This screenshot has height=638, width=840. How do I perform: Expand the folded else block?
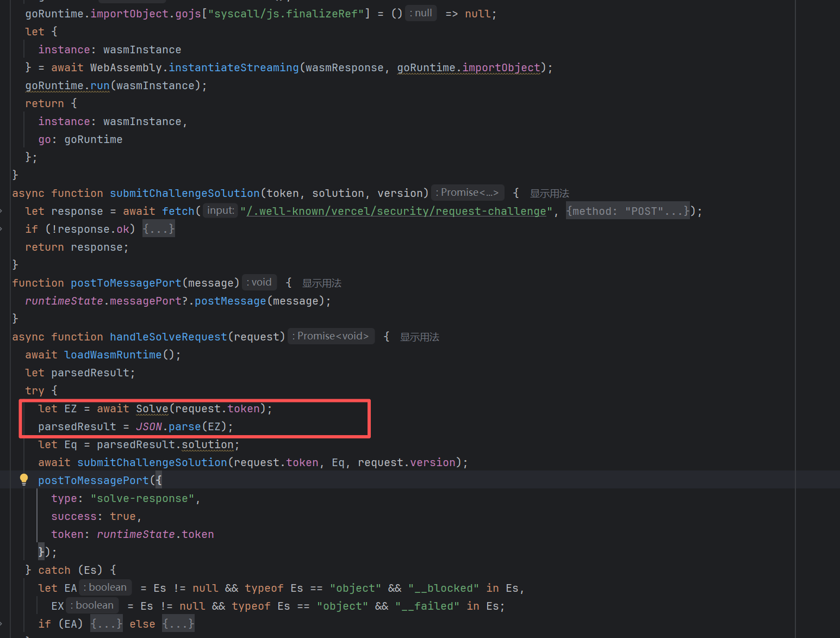click(178, 624)
